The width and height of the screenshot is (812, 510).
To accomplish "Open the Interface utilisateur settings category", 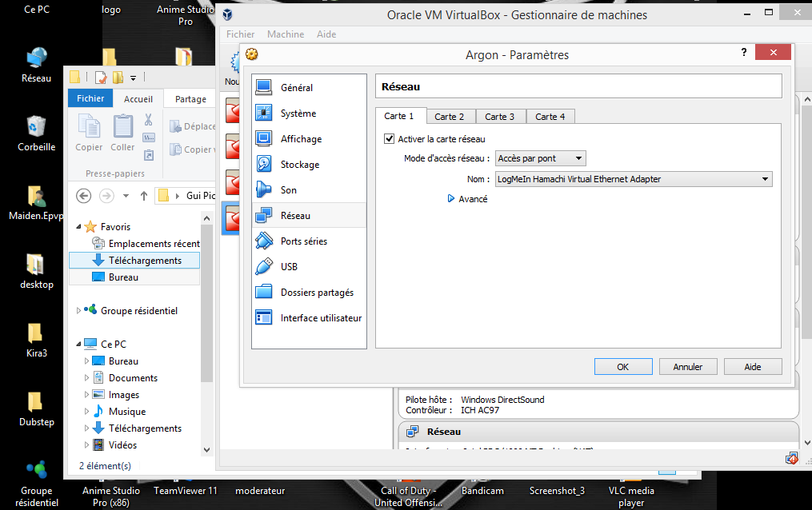I will click(x=309, y=317).
